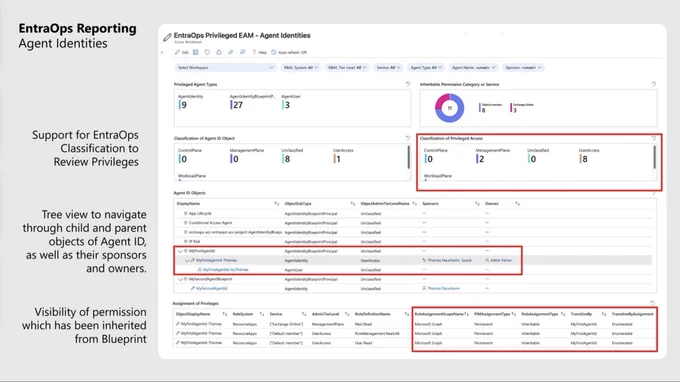Open the Select Workspace dropdown
The height and width of the screenshot is (382, 680).
pyautogui.click(x=225, y=68)
